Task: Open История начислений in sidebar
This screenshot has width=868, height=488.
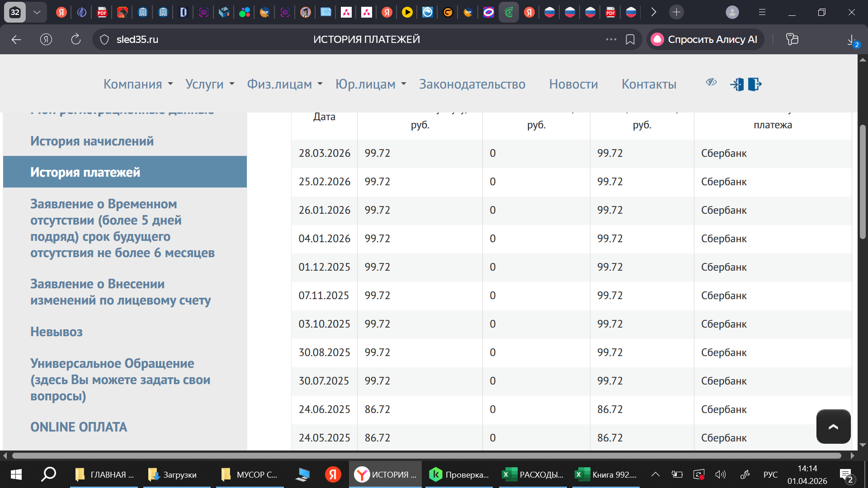Action: pos(92,141)
